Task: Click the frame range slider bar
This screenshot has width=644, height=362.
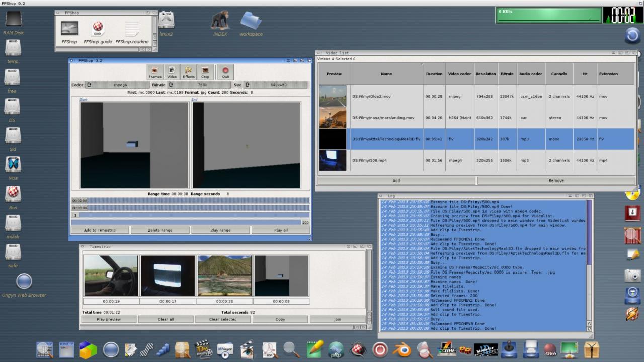Action: click(190, 215)
